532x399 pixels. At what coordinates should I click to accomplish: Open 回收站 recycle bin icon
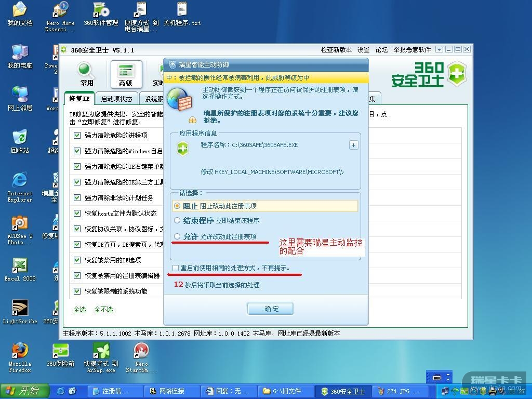coord(20,141)
